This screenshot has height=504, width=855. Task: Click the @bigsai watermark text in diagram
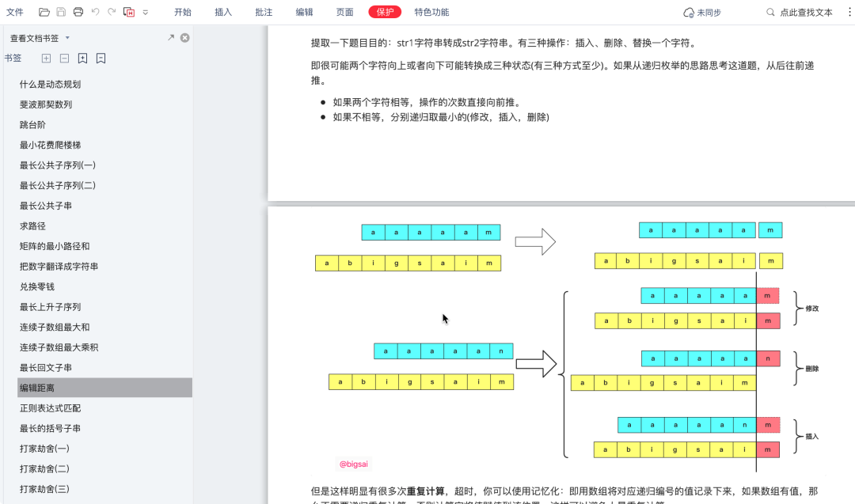tap(353, 464)
